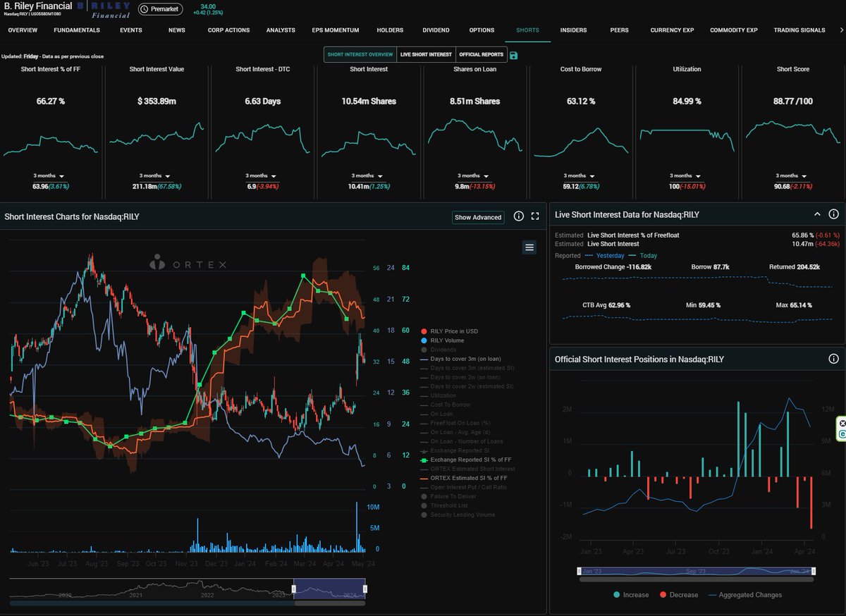
Task: Collapse the Live Short Interest Data panel
Action: click(817, 214)
